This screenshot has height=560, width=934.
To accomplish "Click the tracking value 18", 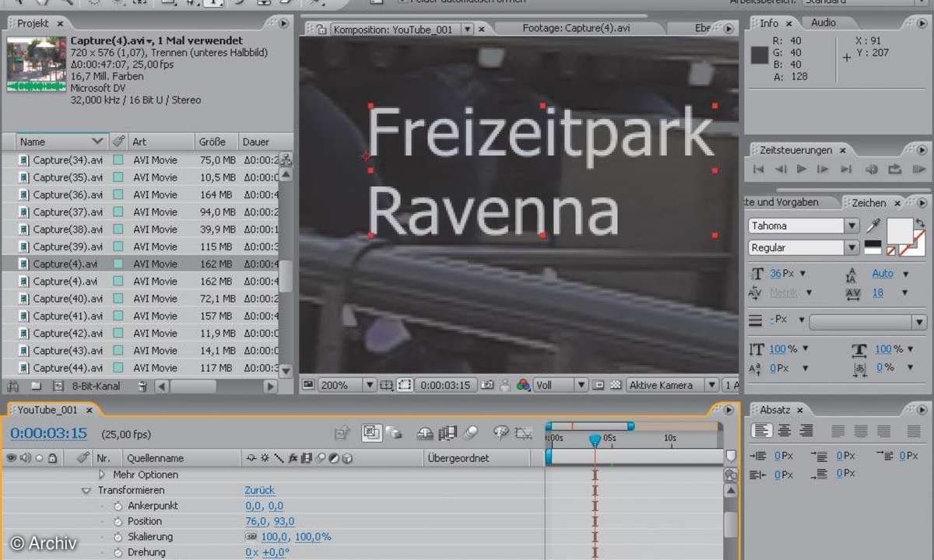I will coord(878,293).
